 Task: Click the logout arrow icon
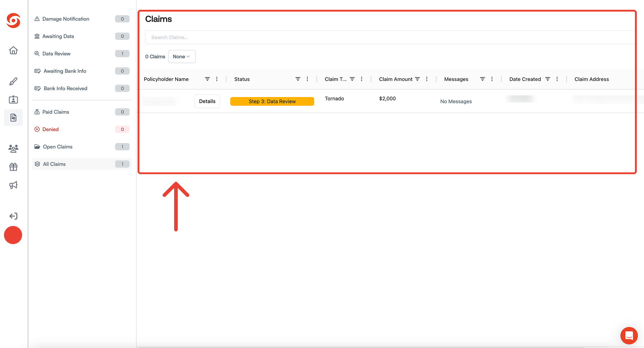[13, 216]
